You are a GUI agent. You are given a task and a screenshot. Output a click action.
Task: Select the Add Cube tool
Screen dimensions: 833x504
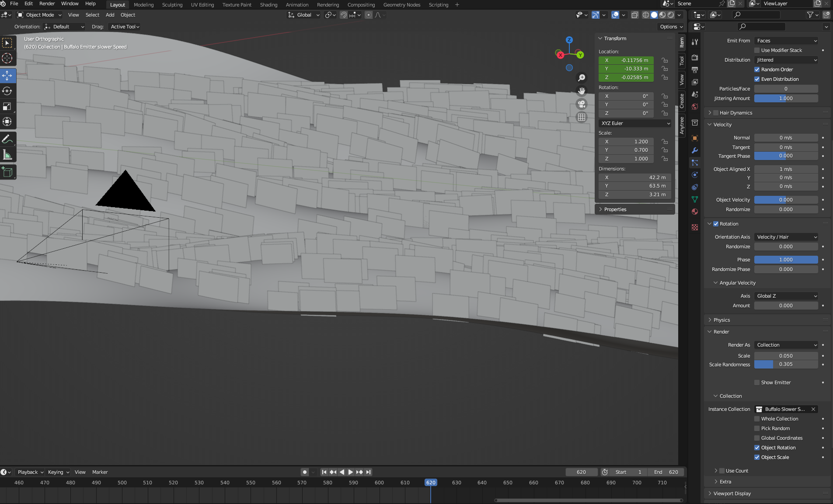7,172
